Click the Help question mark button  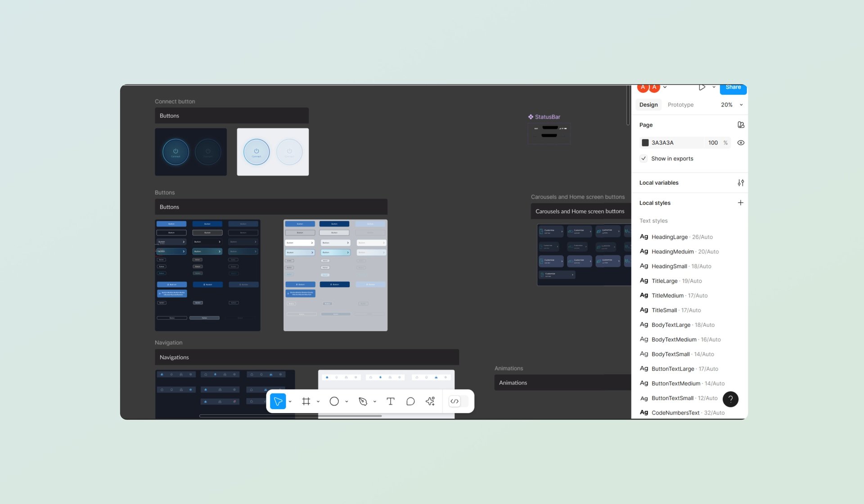(x=730, y=399)
